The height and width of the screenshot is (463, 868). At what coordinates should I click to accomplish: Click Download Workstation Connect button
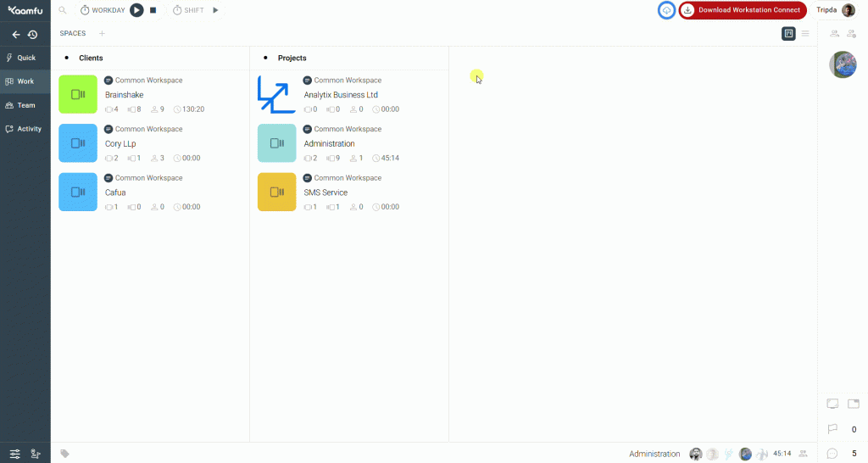click(743, 10)
